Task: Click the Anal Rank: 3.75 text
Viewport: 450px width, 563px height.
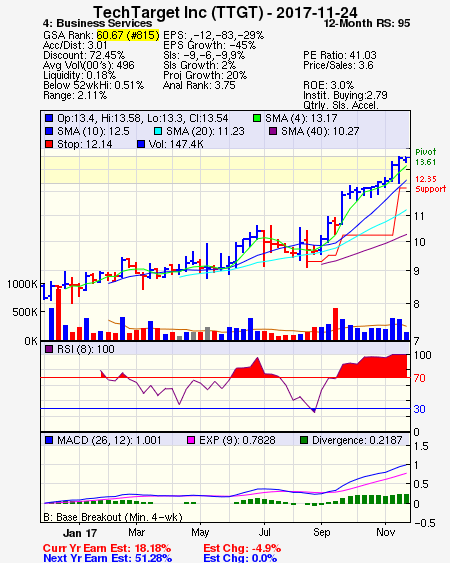Action: [x=199, y=85]
